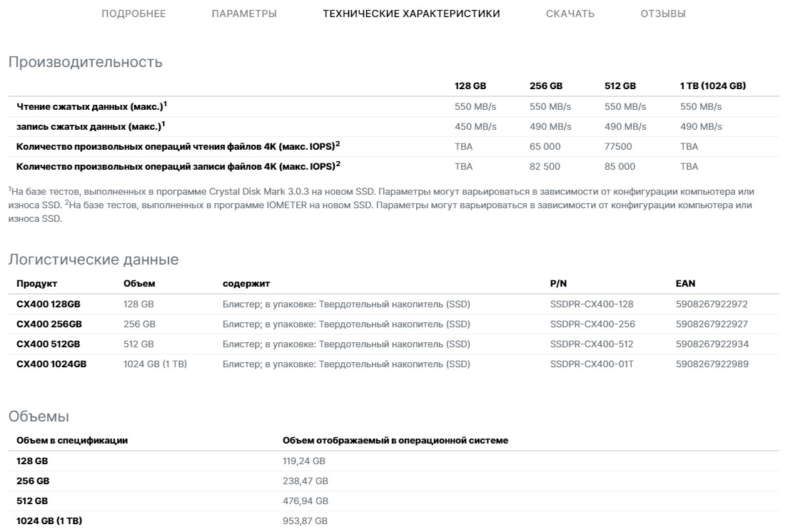Select the 82 500 IOPS value
The height and width of the screenshot is (532, 793).
pyautogui.click(x=545, y=167)
